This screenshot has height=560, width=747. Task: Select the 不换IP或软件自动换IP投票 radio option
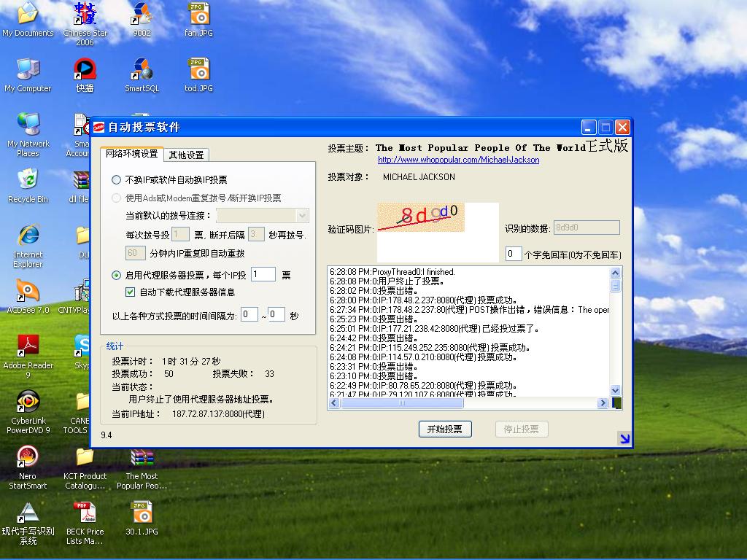point(117,180)
